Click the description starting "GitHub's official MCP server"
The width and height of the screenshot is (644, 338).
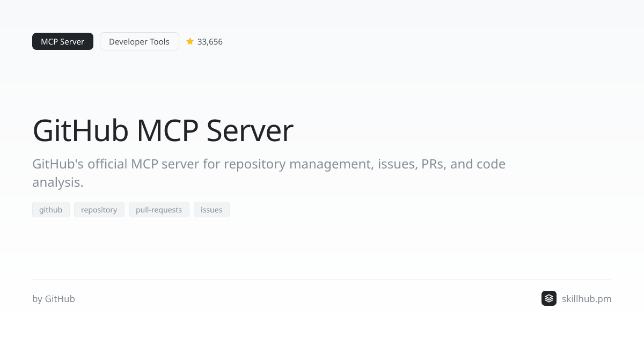[269, 173]
